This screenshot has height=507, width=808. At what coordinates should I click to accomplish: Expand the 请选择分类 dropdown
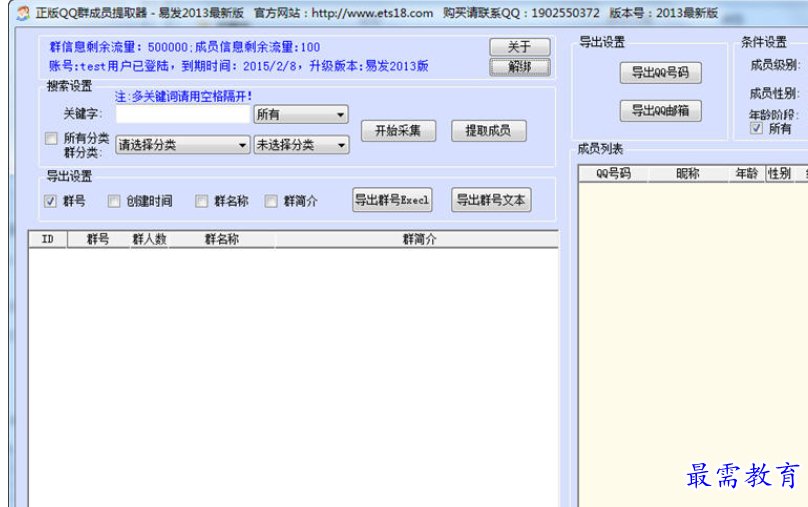coord(182,145)
